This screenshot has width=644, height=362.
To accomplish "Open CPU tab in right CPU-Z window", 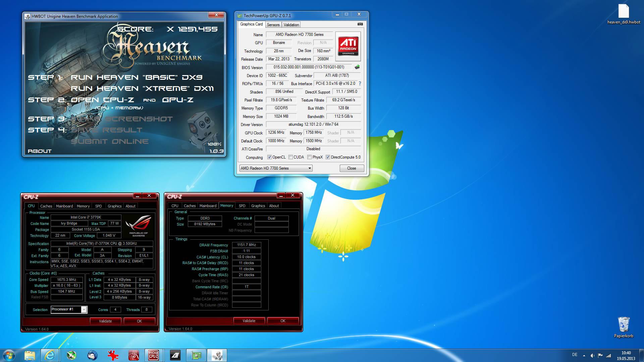I will [175, 206].
